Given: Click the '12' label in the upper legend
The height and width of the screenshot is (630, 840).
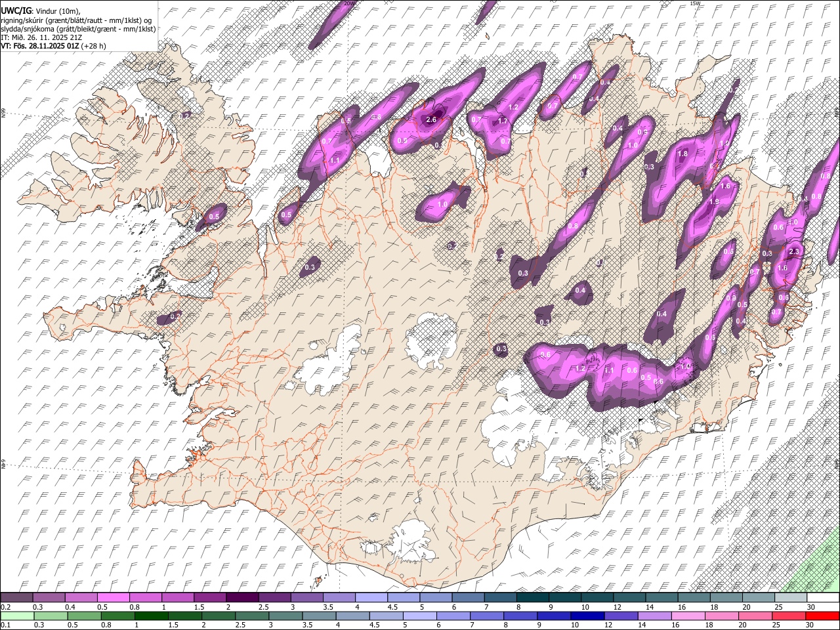Looking at the screenshot, I should (618, 607).
